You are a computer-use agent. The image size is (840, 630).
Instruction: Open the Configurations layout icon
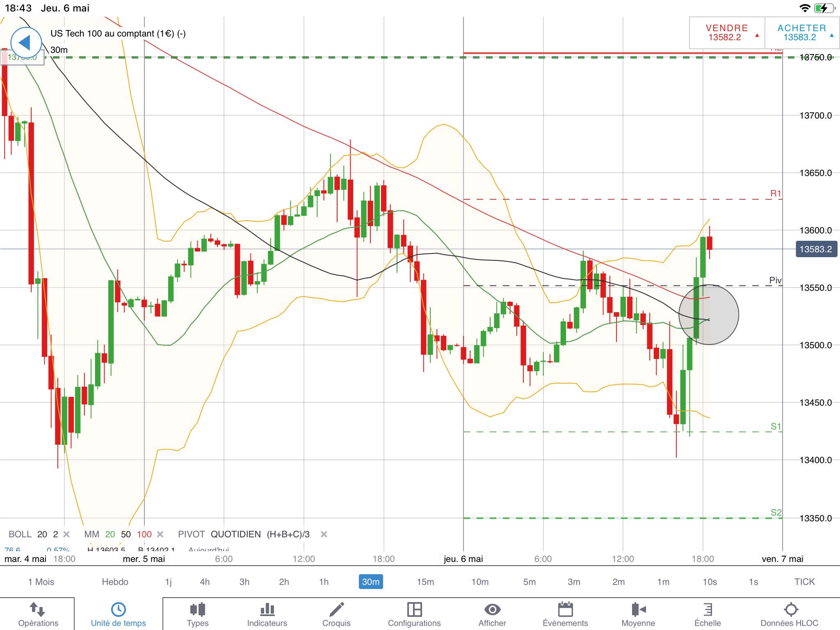(414, 609)
